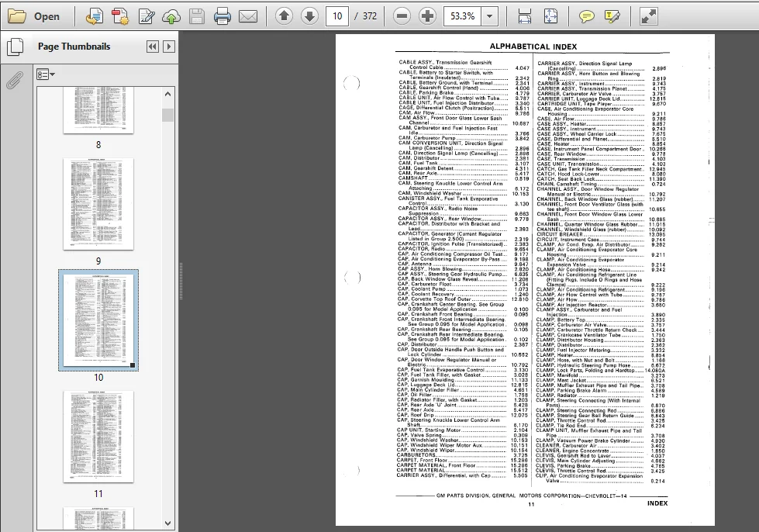Click the Page Thumbnails panel icon
Image resolution: width=759 pixels, height=532 pixels.
pyautogui.click(x=15, y=47)
